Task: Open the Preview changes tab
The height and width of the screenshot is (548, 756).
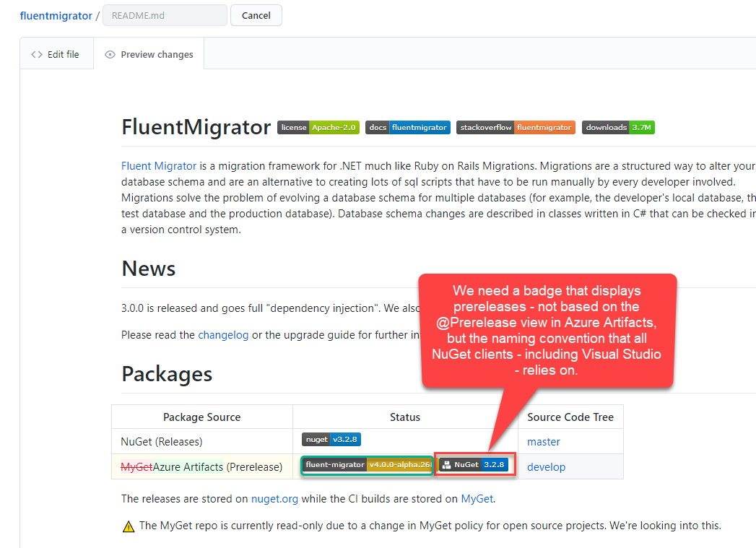Action: tap(149, 54)
